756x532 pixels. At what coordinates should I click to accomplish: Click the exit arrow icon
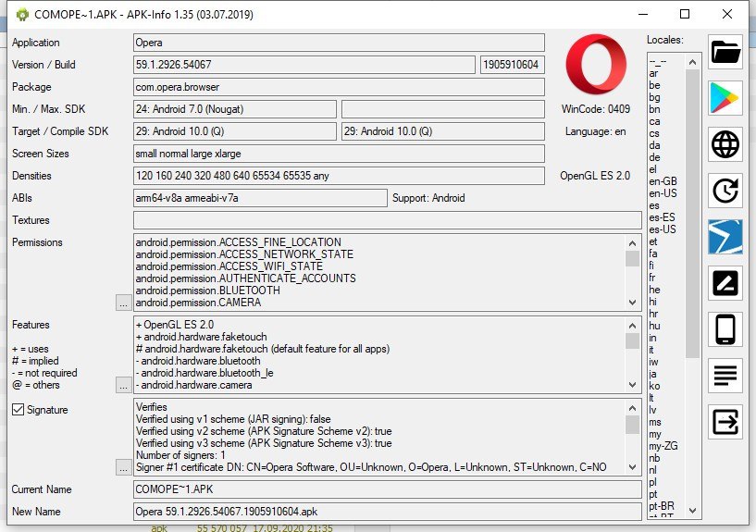pos(725,422)
